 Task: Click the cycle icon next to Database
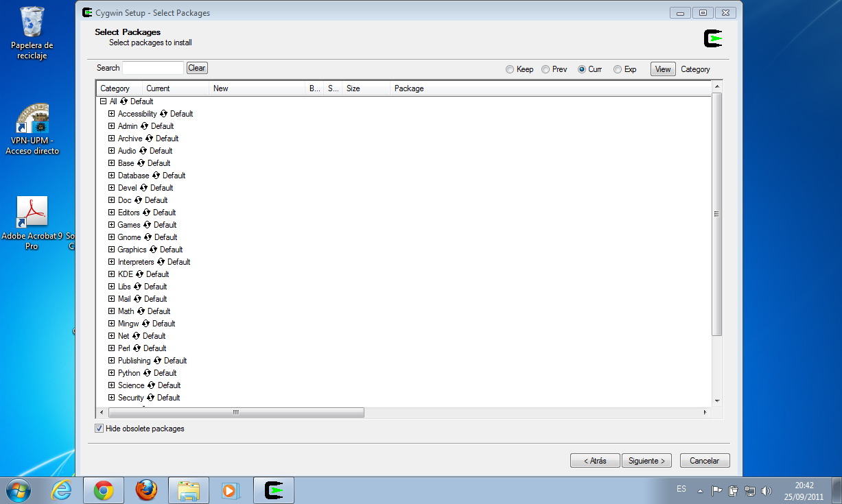click(156, 176)
